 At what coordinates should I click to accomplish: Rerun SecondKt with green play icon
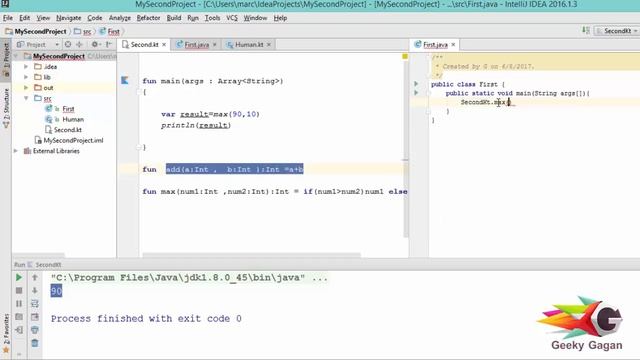click(x=19, y=278)
